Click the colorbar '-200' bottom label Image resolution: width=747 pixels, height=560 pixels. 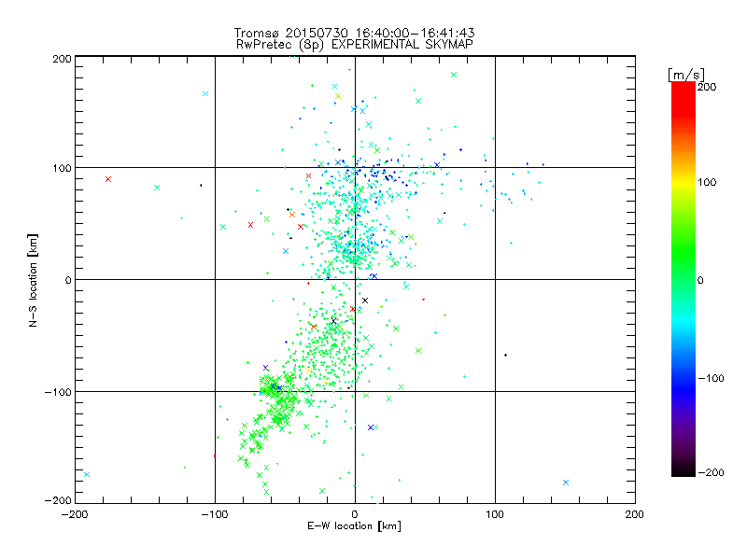[711, 472]
